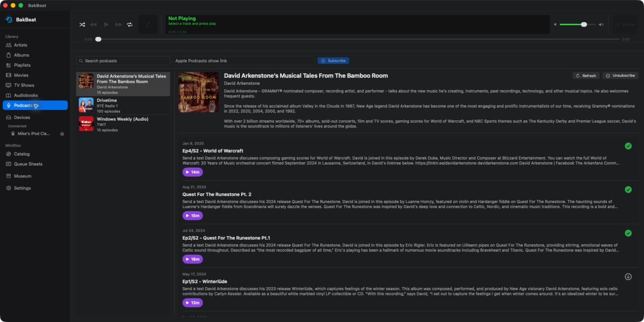This screenshot has height=322, width=644.
Task: Toggle repeat mode
Action: tap(130, 25)
